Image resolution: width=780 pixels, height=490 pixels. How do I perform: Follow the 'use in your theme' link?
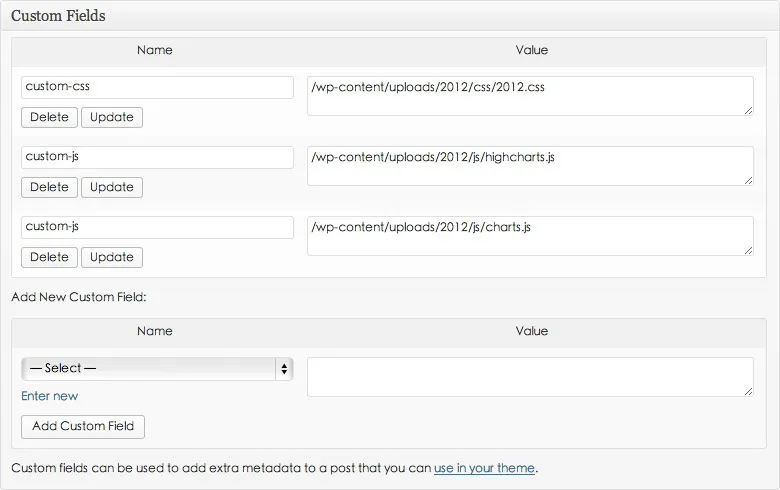484,467
